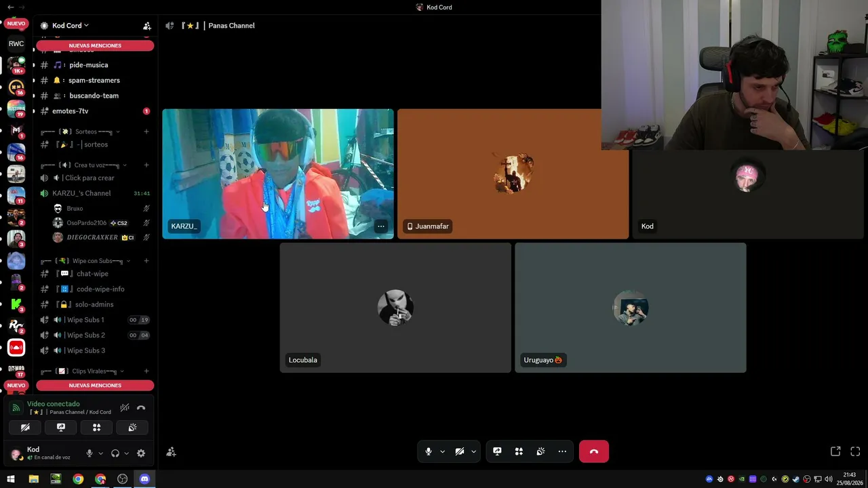Open soundboard from the voice panel button
Viewport: 868px width, 488px height.
(132, 428)
